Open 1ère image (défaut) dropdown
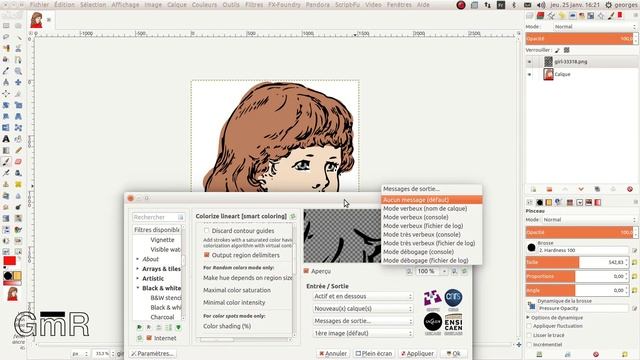Image resolution: width=640 pixels, height=360 pixels. 362,333
